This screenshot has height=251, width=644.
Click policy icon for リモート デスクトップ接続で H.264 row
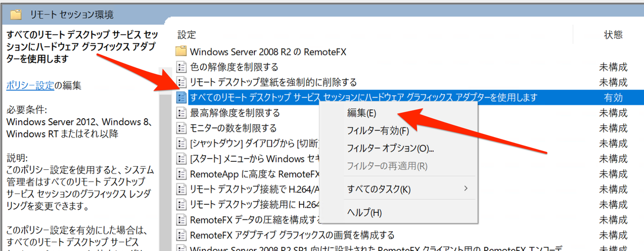pos(181,189)
